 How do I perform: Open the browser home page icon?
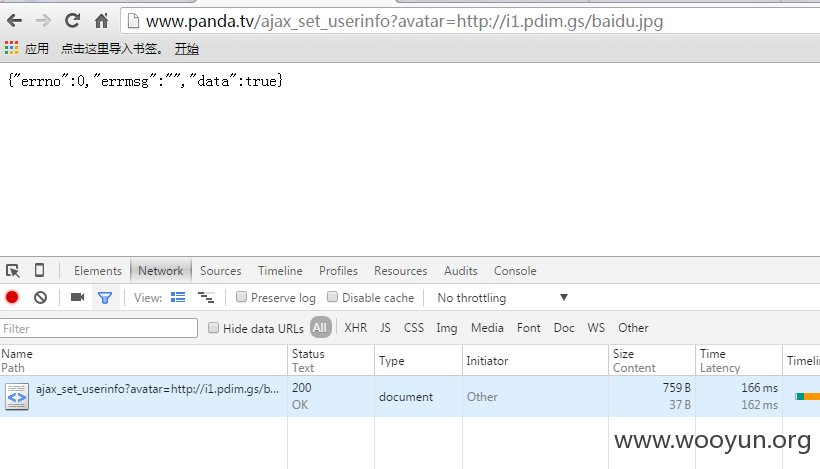tap(101, 21)
